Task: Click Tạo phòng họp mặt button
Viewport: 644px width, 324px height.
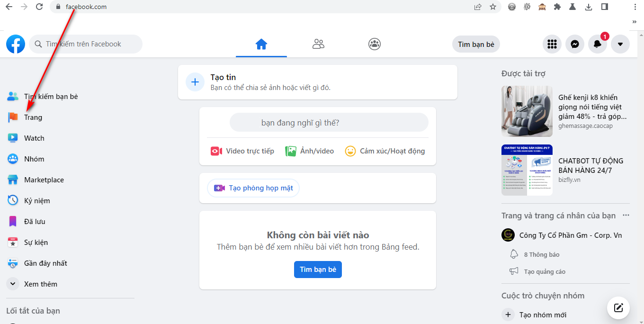Action: [253, 188]
